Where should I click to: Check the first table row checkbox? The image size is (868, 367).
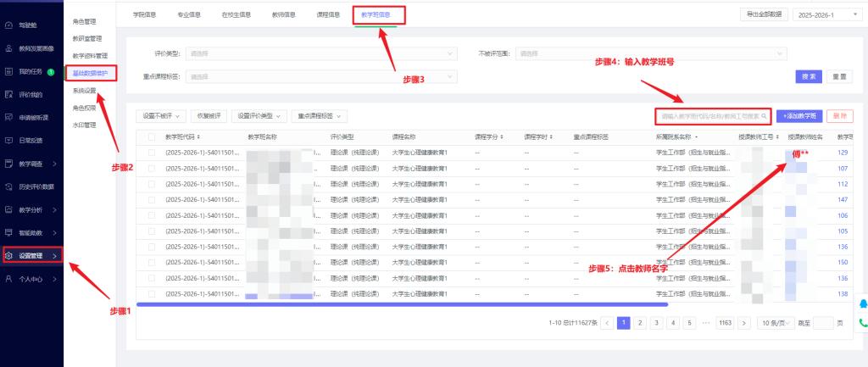152,153
